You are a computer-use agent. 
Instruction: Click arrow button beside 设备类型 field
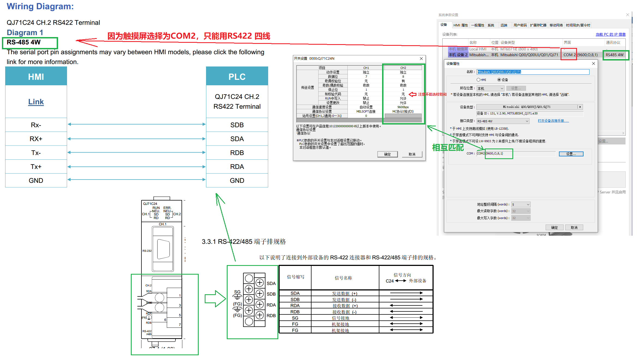580,107
